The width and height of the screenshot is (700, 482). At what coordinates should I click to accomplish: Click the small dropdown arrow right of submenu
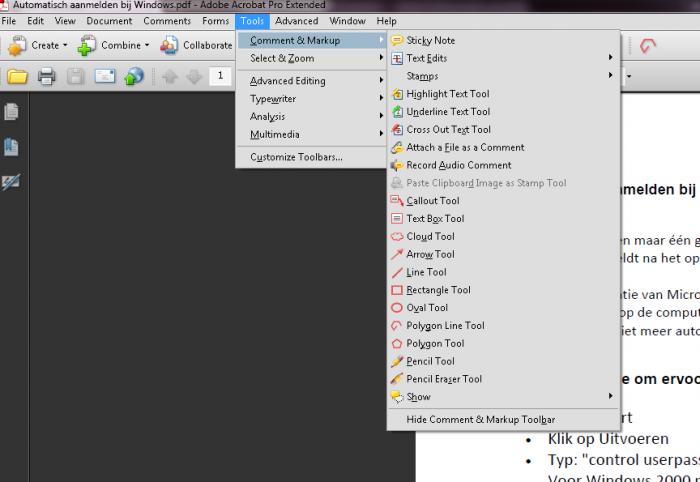(x=629, y=76)
